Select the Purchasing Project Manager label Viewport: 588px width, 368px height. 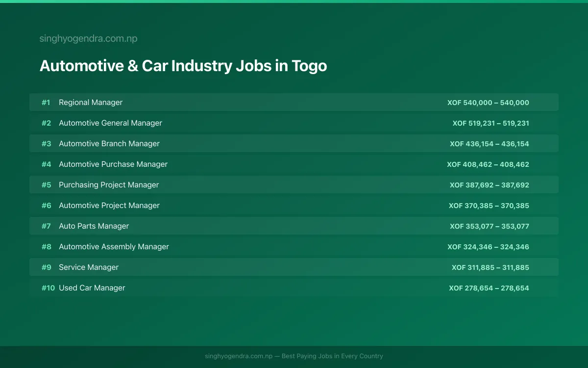[x=109, y=185]
